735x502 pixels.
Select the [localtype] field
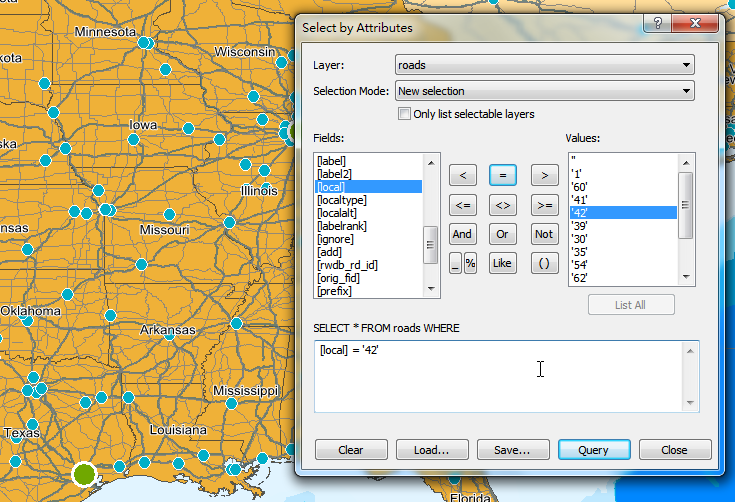tap(368, 200)
